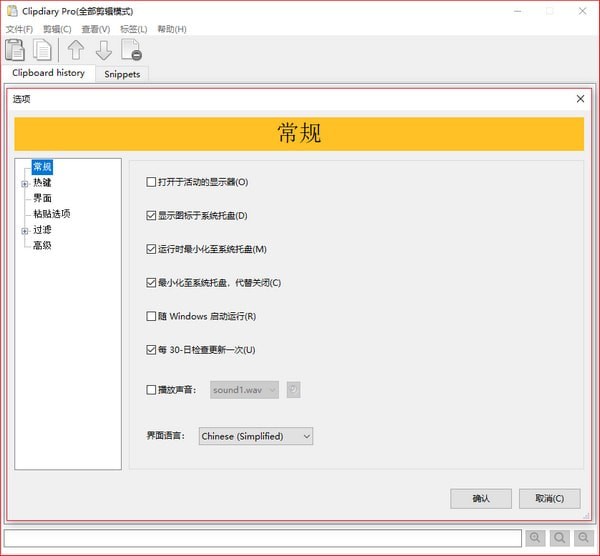Switch to the Snippets tab
Screen dimensions: 600x556
click(x=122, y=74)
